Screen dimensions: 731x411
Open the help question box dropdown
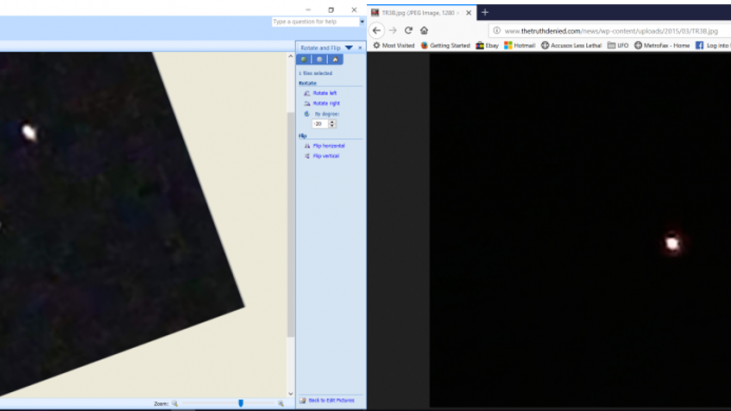point(362,22)
